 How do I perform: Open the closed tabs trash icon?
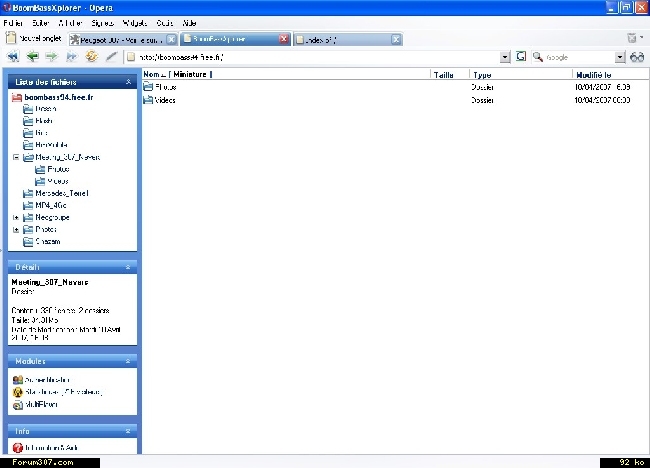coord(631,38)
